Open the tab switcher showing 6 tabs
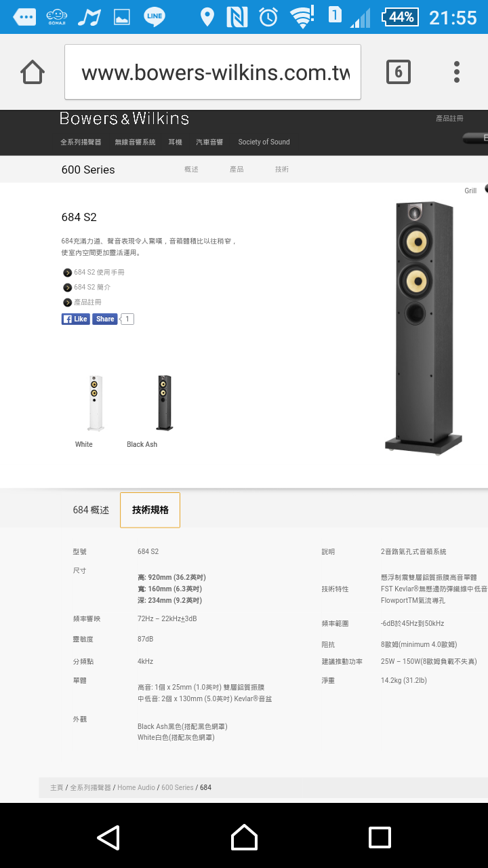The width and height of the screenshot is (488, 868). 399,72
